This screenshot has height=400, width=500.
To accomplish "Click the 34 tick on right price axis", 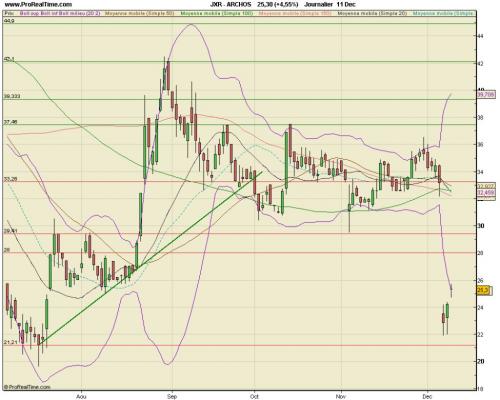I will click(x=480, y=172).
